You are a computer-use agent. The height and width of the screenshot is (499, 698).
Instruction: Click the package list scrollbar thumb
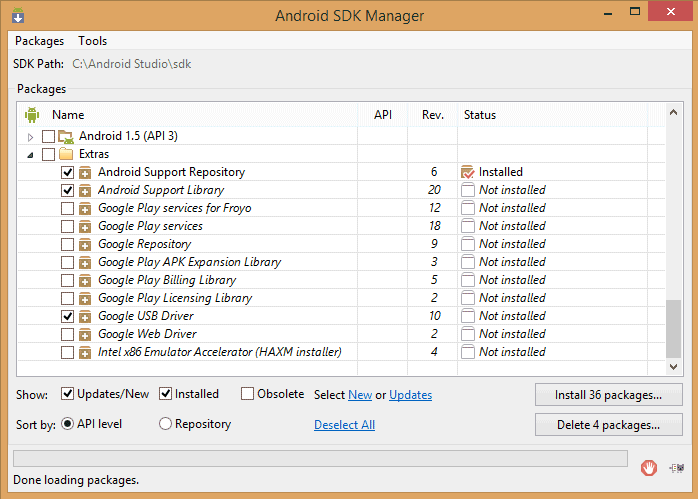pos(674,329)
